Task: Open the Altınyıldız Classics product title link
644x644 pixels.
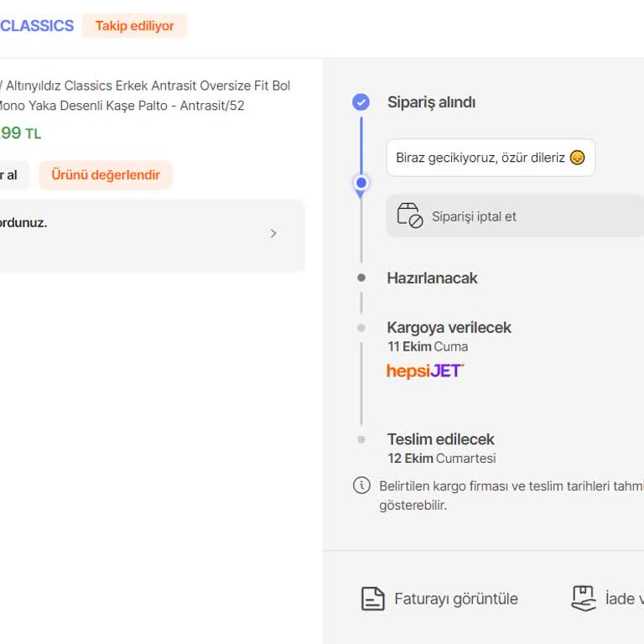Action: pyautogui.click(x=147, y=96)
